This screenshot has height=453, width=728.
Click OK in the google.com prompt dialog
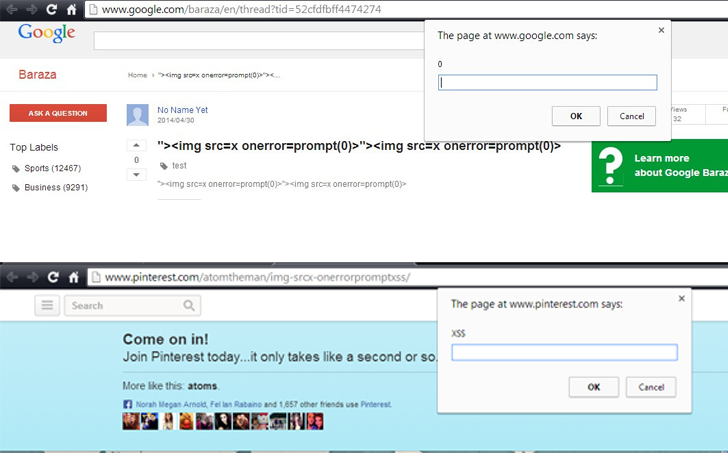[x=576, y=116]
